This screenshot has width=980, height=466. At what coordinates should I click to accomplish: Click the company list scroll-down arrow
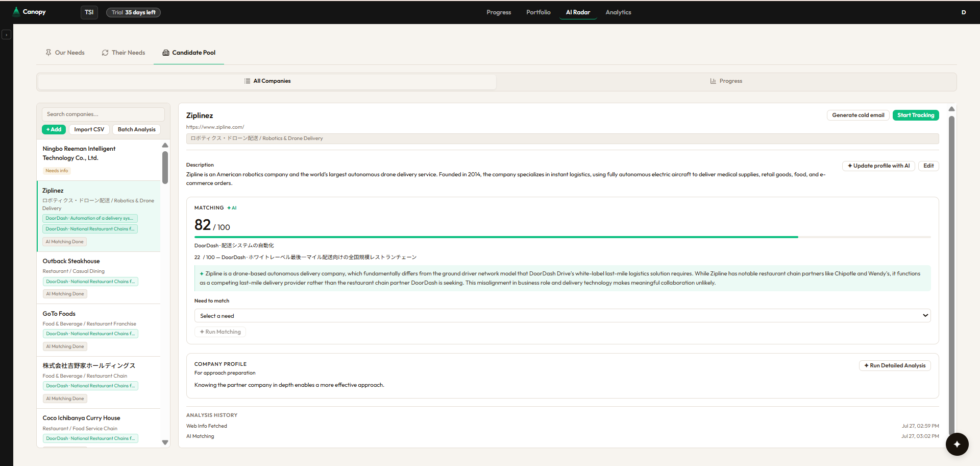165,442
